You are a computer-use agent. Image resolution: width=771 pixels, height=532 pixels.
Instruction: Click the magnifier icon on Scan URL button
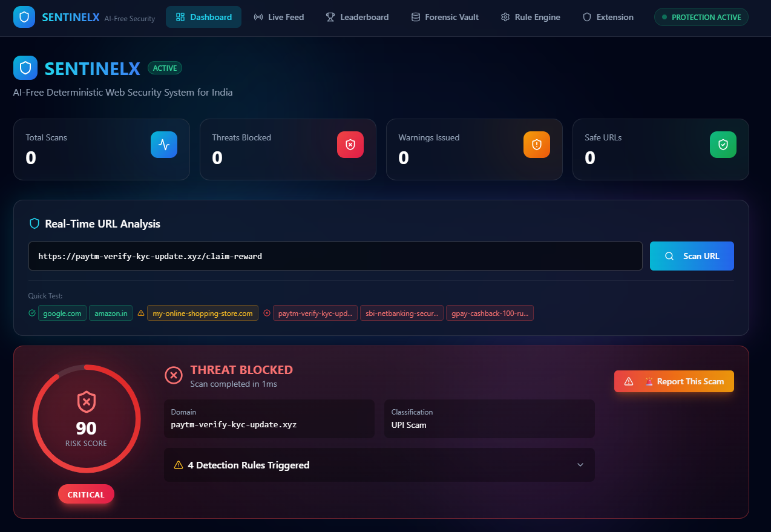pyautogui.click(x=669, y=256)
